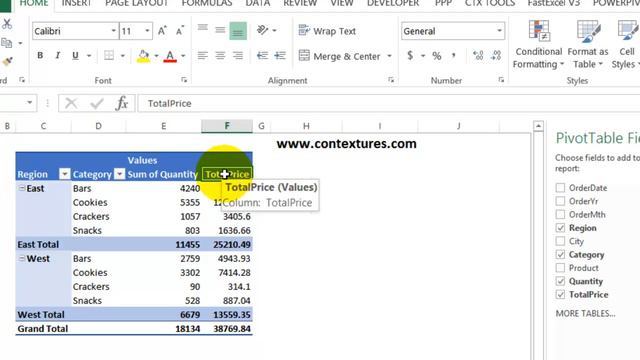Click the formula bar showing TotalPrice
Screen dimensions: 640x360
click(x=389, y=103)
